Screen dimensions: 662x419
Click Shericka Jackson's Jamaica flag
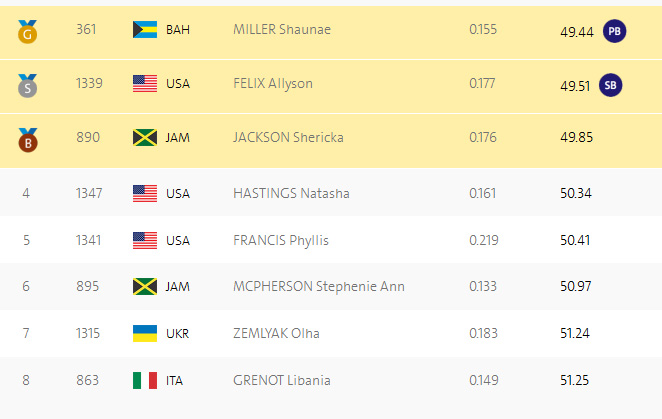[x=145, y=138]
